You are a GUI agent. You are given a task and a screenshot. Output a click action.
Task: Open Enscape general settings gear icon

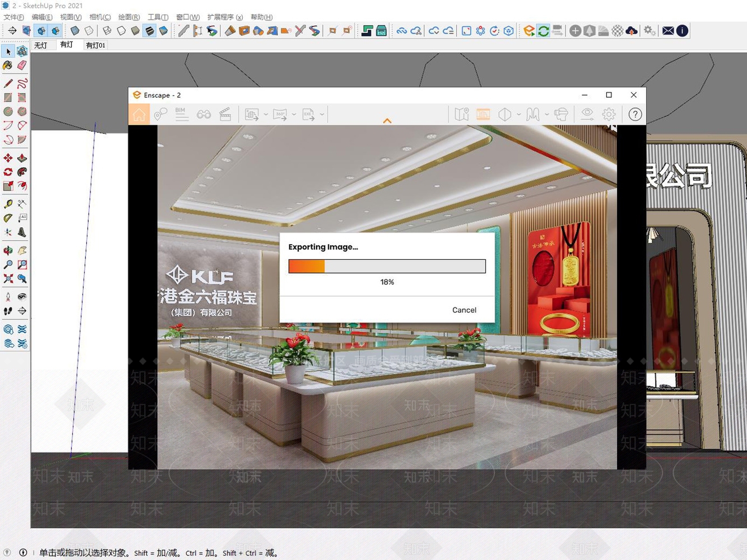pyautogui.click(x=609, y=114)
